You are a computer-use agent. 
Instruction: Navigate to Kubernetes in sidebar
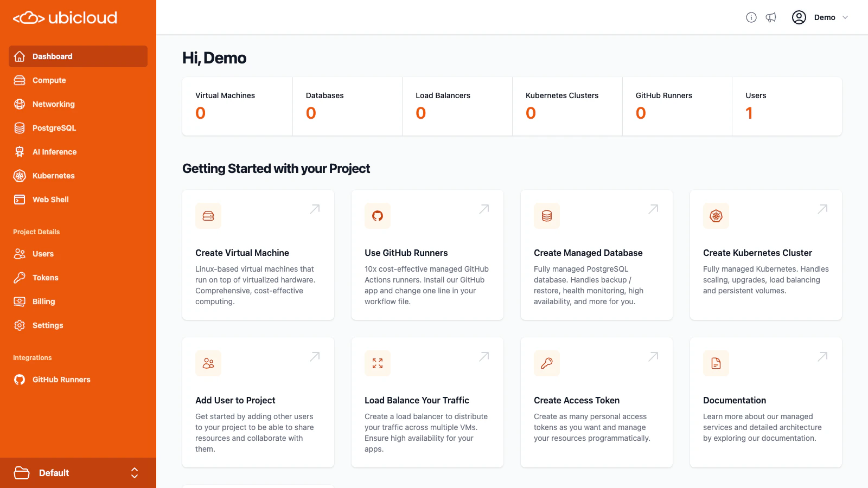(78, 176)
